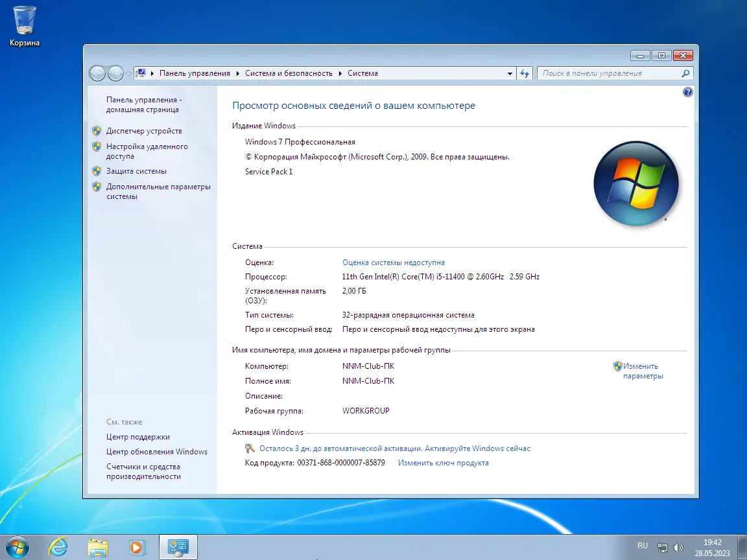Click WORKGROUP workgroup value

[x=366, y=410]
